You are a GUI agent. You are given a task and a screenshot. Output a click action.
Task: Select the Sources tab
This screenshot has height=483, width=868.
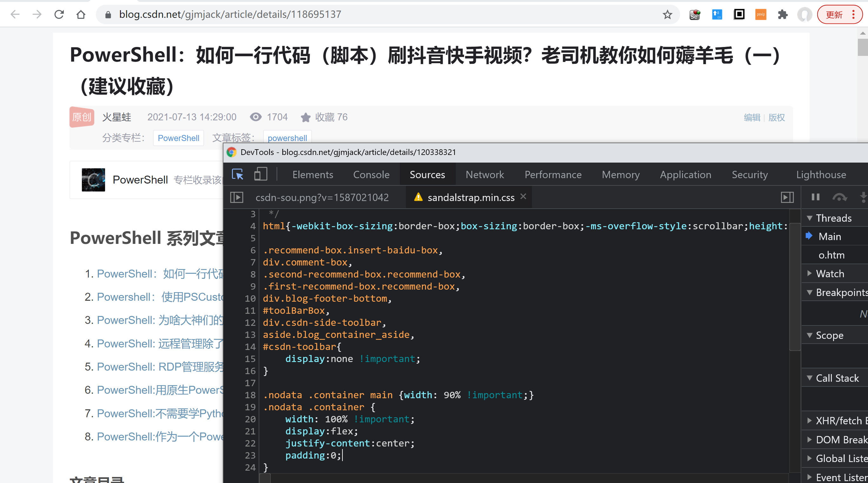click(x=427, y=175)
